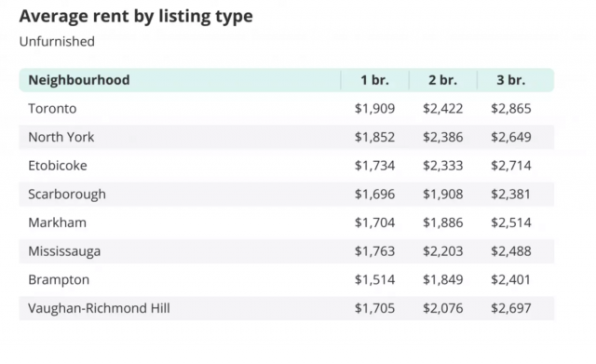Select Etobicoke's 3 br. price $2,714

511,166
